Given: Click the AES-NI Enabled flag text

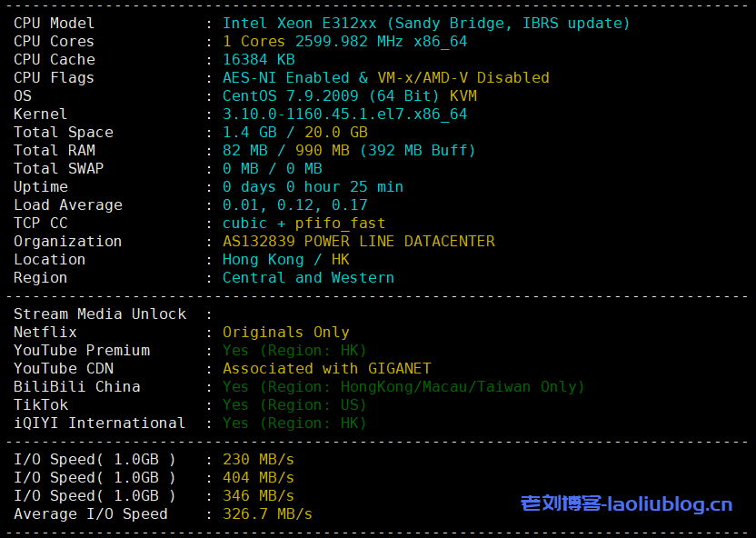Looking at the screenshot, I should tap(285, 78).
